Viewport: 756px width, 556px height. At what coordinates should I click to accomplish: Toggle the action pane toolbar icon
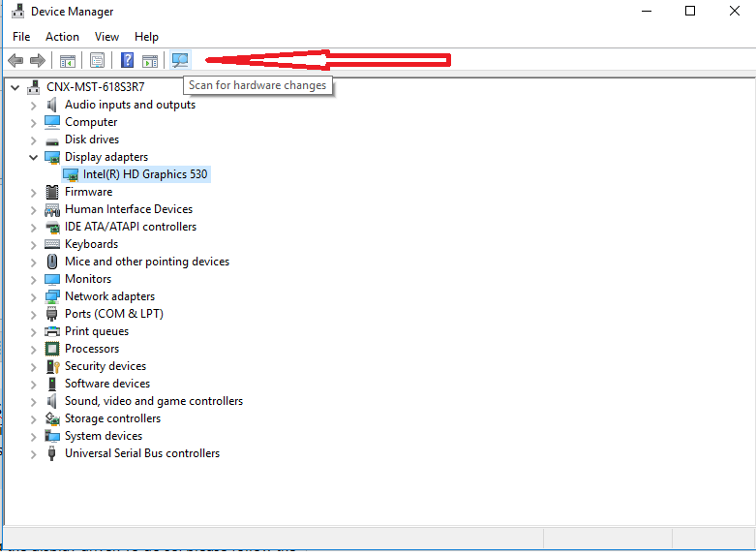pyautogui.click(x=150, y=61)
